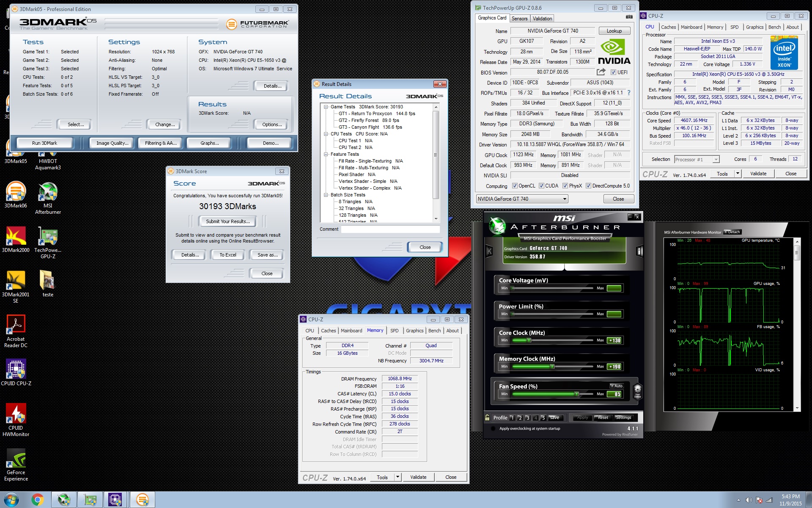Open 3DMark06 desktop shortcut

(x=16, y=194)
